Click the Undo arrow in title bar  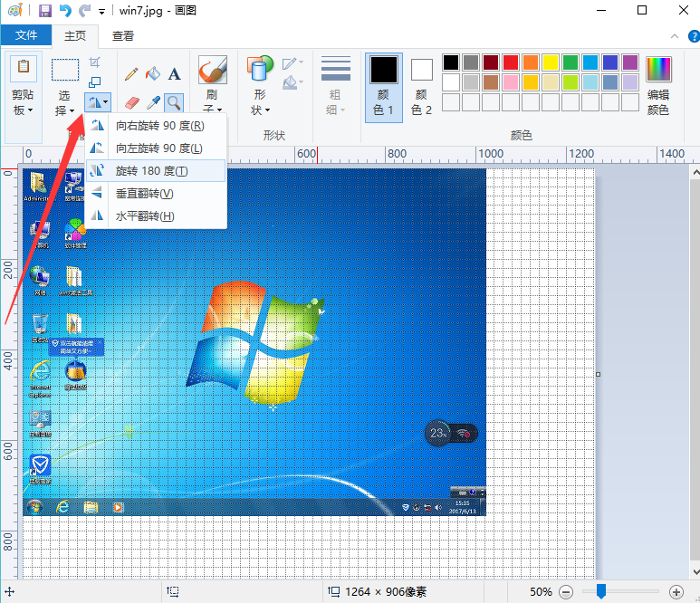[x=65, y=10]
